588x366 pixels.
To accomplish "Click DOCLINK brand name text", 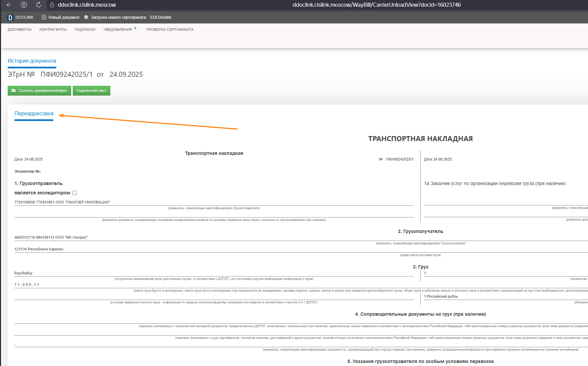I will pos(24,17).
